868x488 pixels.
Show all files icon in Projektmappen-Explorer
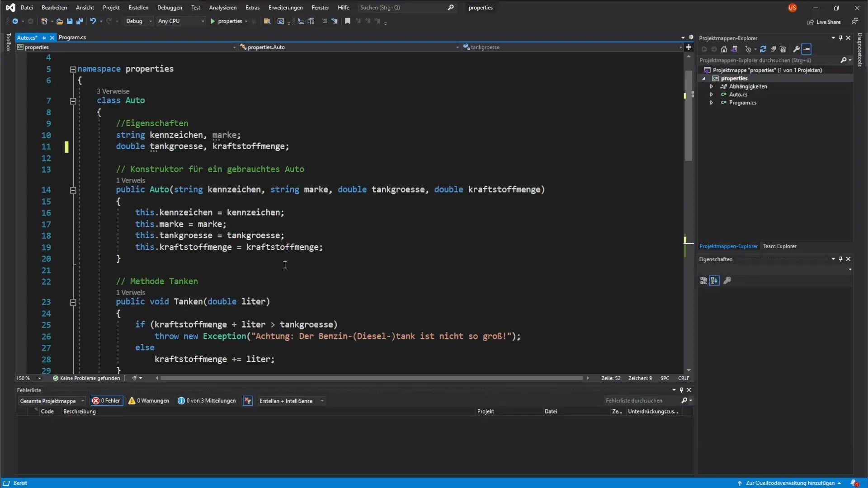(x=783, y=49)
